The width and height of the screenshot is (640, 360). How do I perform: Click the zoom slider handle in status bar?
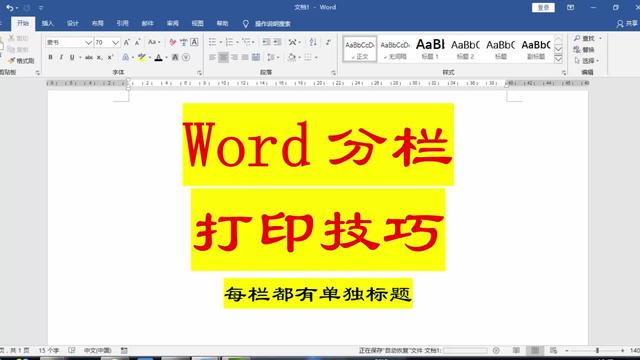click(x=597, y=351)
